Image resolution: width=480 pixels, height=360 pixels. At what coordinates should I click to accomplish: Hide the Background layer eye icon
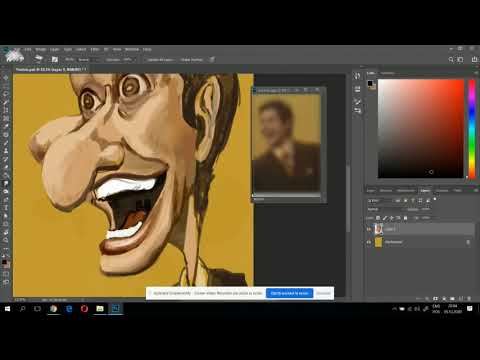coord(369,242)
